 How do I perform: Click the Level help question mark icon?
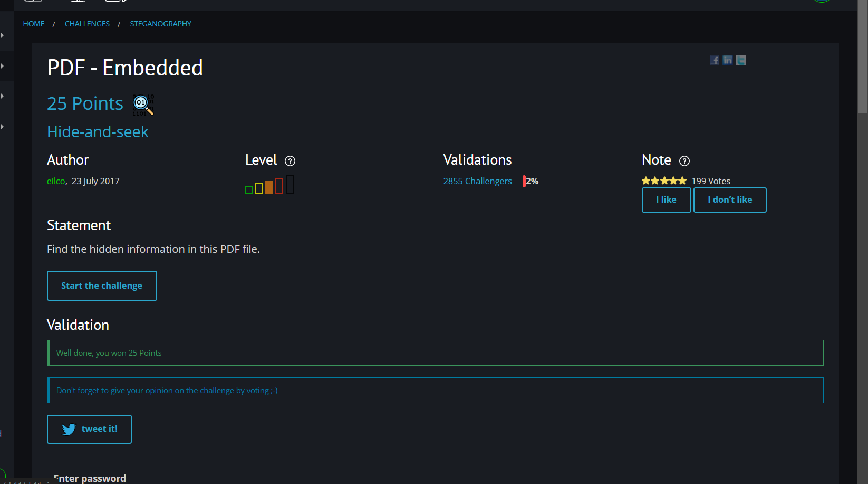290,161
